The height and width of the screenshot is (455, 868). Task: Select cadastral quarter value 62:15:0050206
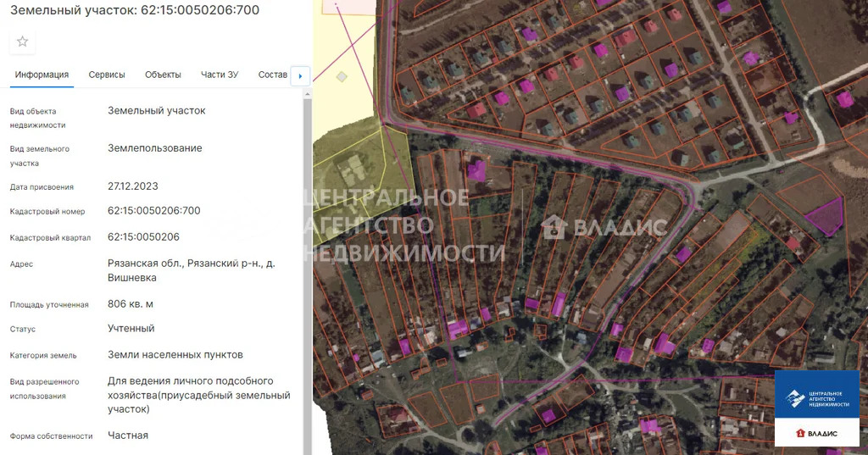click(x=143, y=237)
